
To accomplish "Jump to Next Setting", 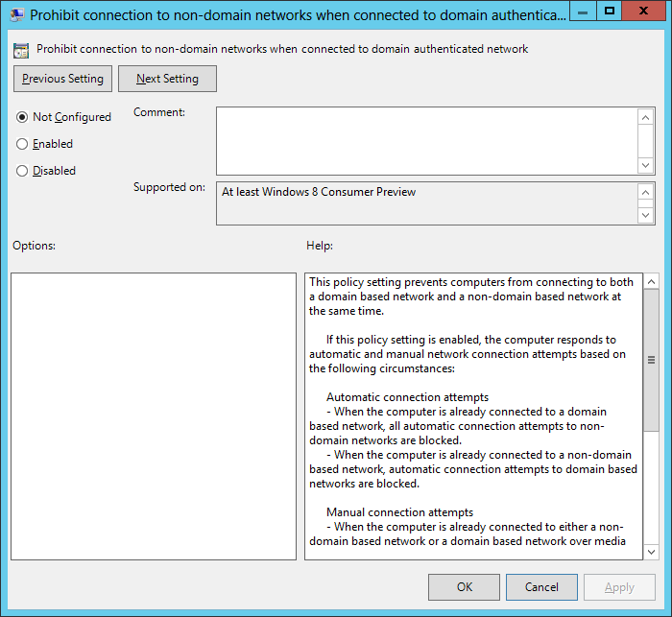I will pyautogui.click(x=167, y=79).
